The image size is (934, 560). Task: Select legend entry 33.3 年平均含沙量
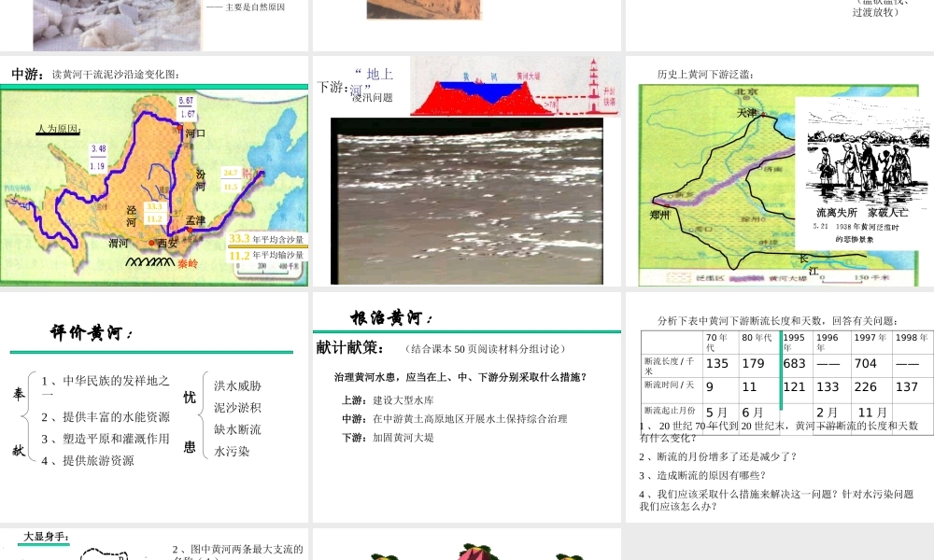click(x=267, y=239)
